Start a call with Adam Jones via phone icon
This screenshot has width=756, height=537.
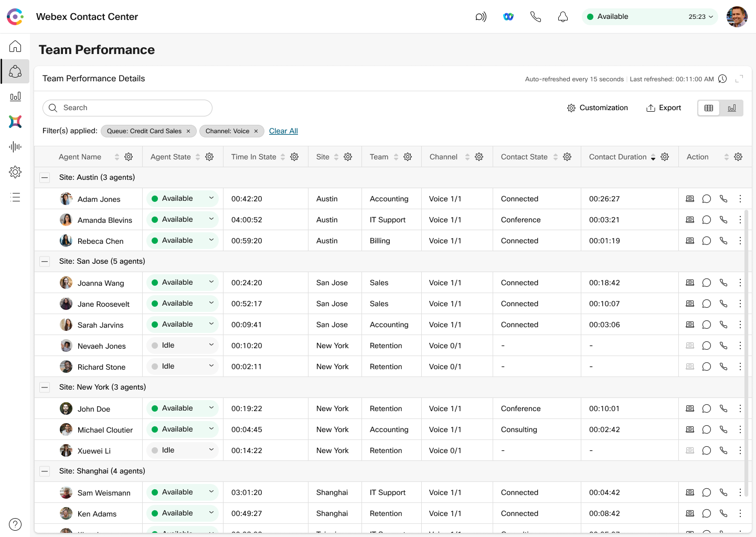point(723,198)
